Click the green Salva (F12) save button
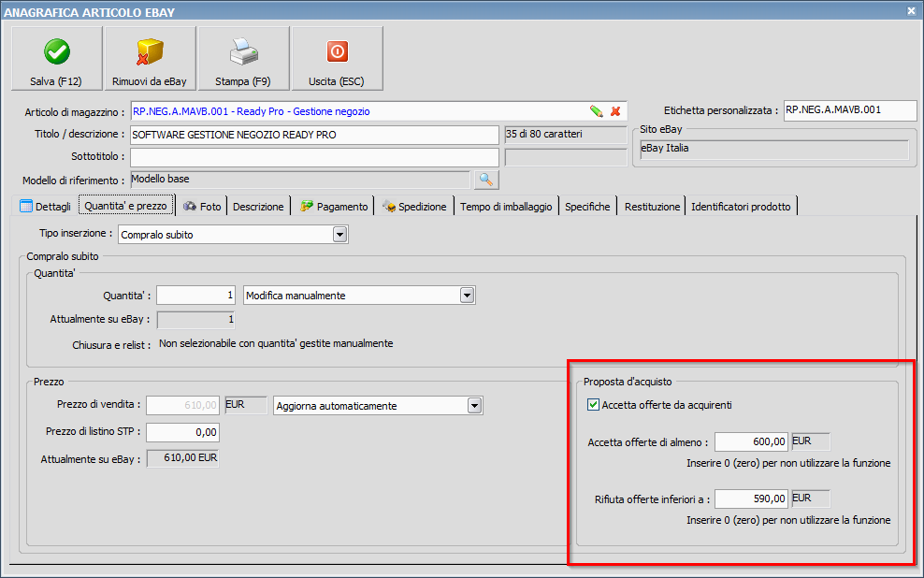The width and height of the screenshot is (924, 578). (x=56, y=58)
